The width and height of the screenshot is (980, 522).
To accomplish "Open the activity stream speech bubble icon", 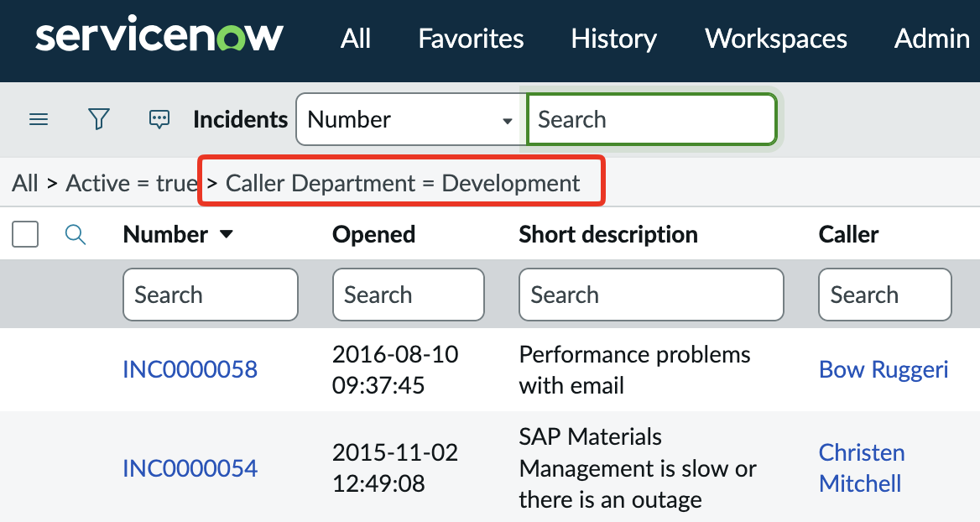I will pos(159,120).
